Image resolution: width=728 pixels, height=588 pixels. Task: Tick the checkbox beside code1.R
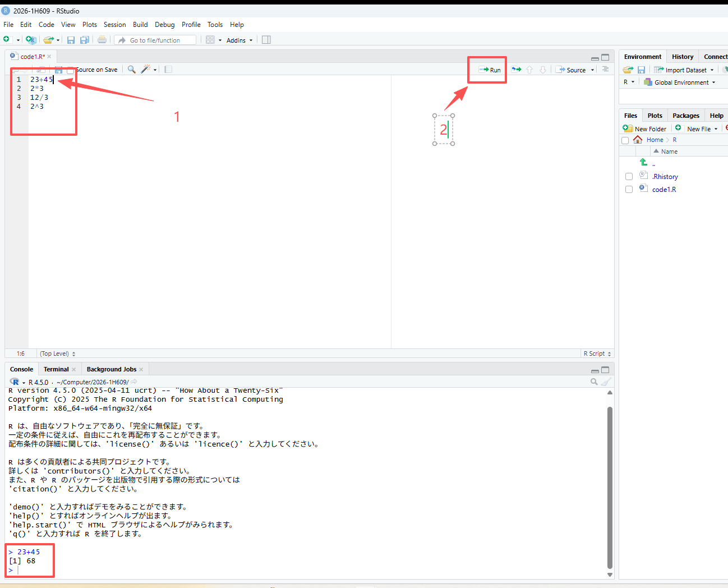(629, 190)
